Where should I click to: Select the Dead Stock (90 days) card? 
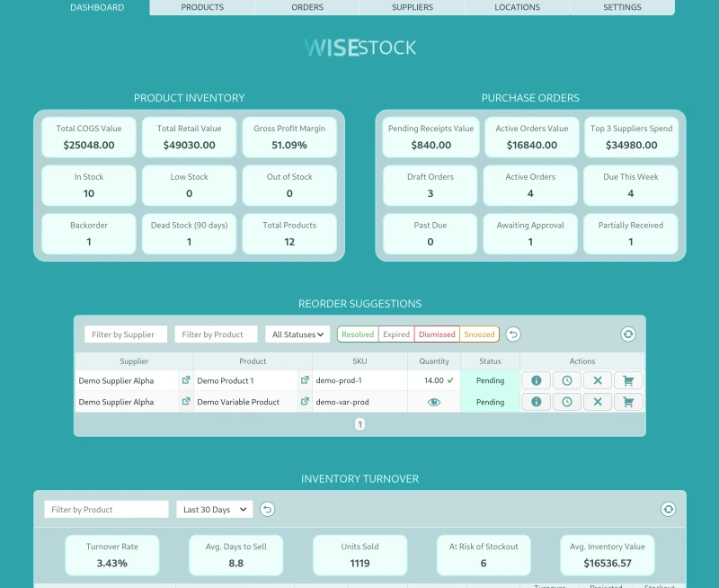click(190, 234)
